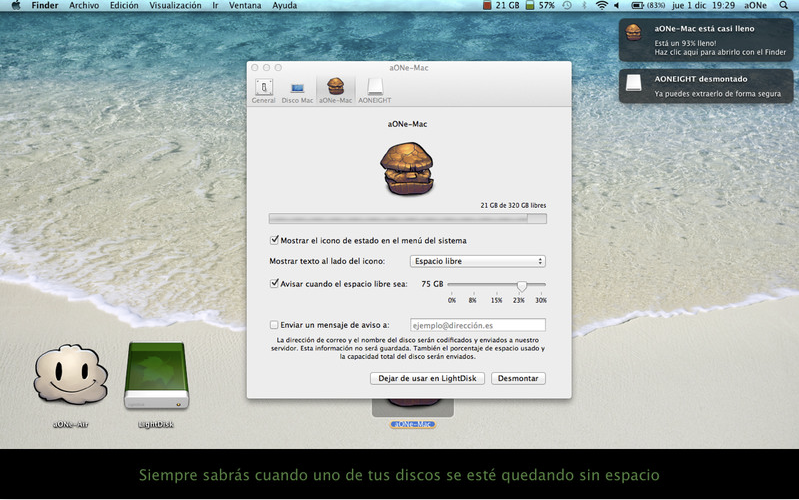Toggle the low free space warning checkbox
Viewport: 799px width, 500px height.
pyautogui.click(x=274, y=283)
